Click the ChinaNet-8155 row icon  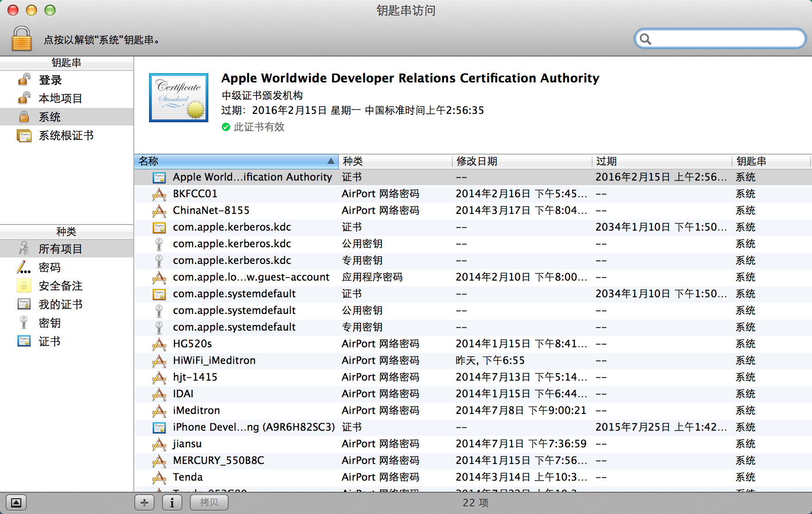(159, 211)
